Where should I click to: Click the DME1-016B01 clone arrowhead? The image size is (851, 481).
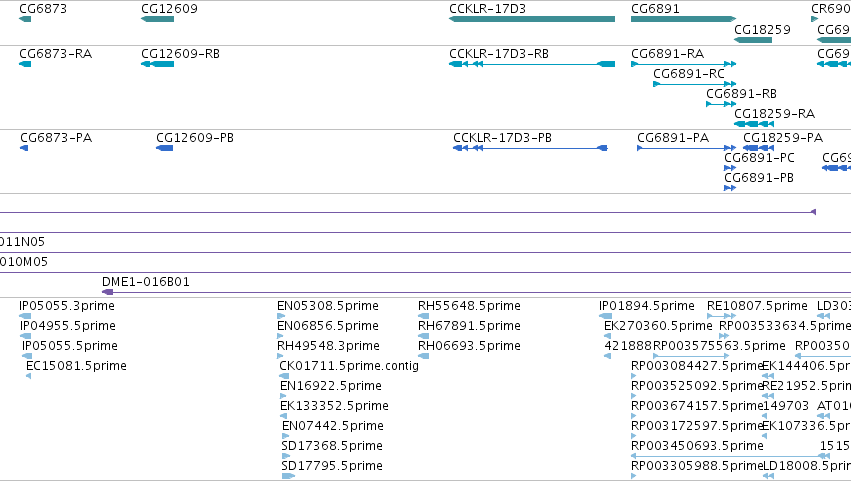point(107,292)
